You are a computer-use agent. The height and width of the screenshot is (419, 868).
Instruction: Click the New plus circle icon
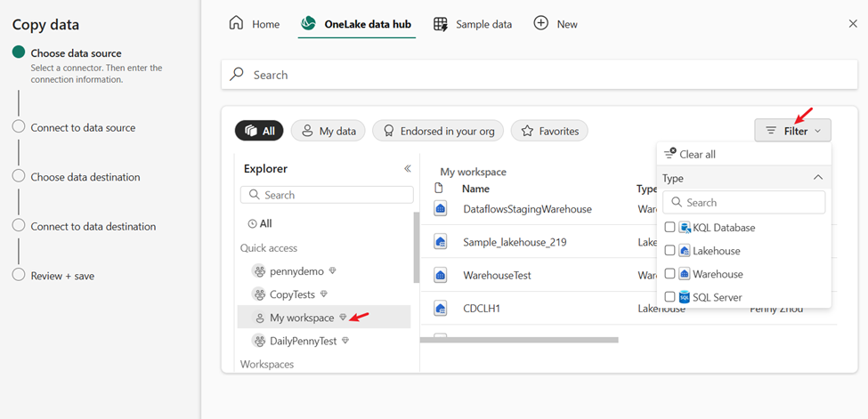[x=541, y=23]
